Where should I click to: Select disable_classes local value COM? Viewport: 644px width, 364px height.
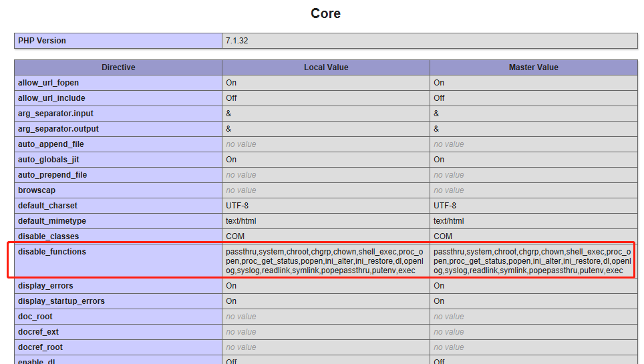click(x=235, y=236)
